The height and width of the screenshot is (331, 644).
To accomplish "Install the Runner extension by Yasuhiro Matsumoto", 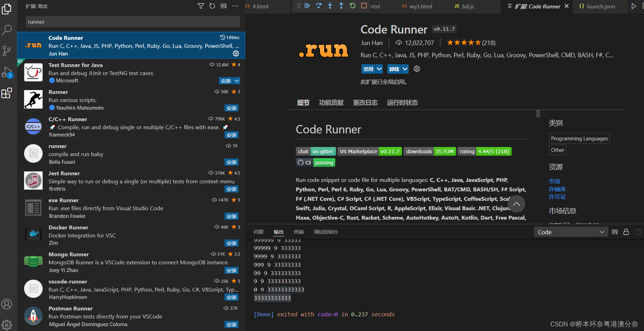I will (232, 108).
